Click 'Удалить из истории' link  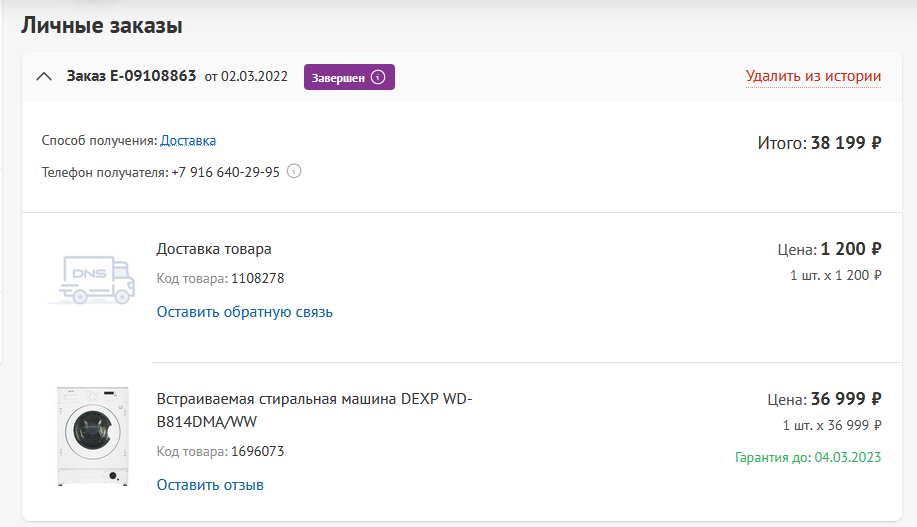813,76
